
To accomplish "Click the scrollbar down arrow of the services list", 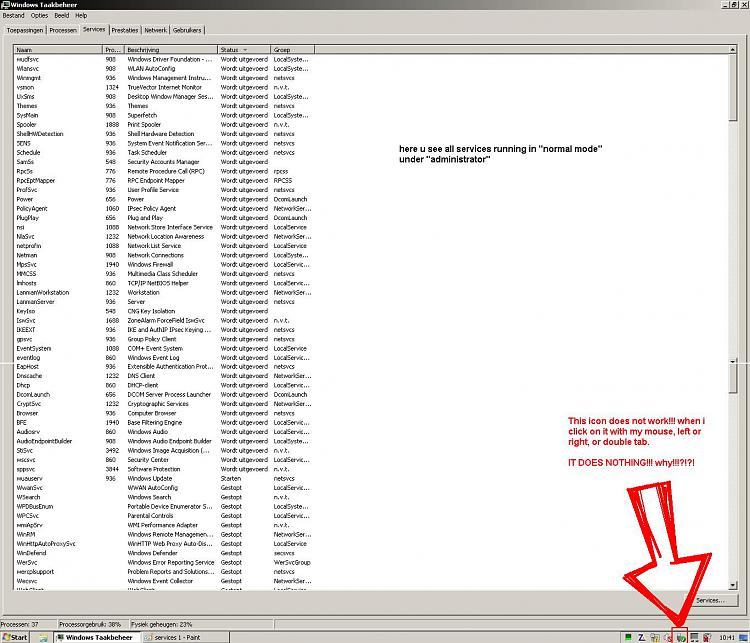I will pos(733,585).
